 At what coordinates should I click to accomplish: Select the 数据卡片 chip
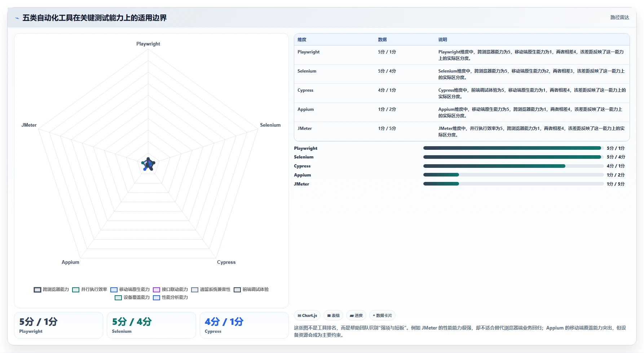click(382, 315)
